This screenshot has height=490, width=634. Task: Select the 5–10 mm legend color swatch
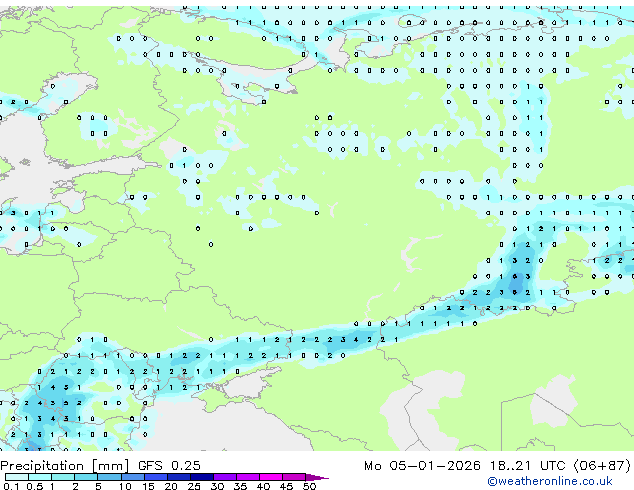coord(110,477)
